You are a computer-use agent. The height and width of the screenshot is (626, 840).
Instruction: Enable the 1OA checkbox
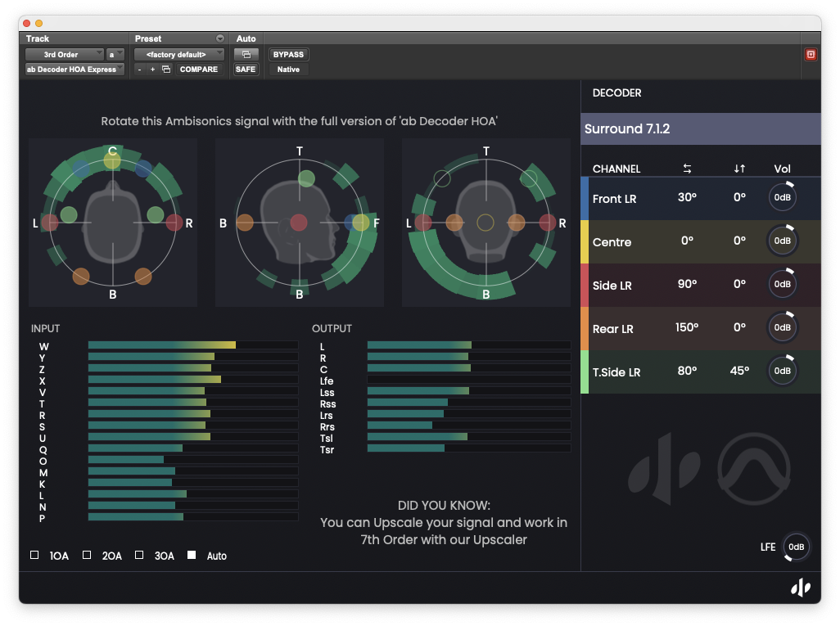click(34, 555)
